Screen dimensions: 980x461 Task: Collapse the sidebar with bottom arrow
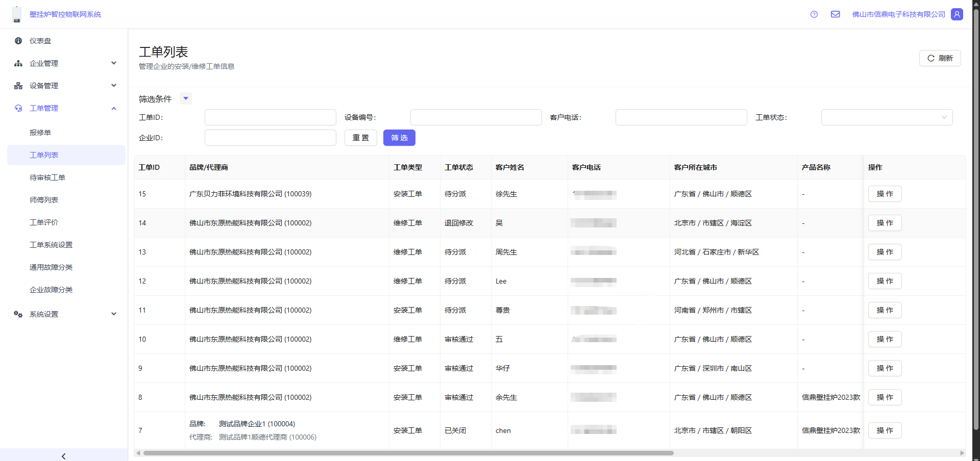[64, 456]
